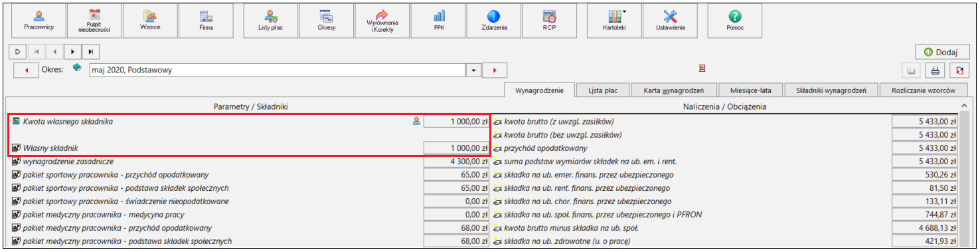The width and height of the screenshot is (980, 252).
Task: Open the Zdarzenia module
Action: point(494,21)
